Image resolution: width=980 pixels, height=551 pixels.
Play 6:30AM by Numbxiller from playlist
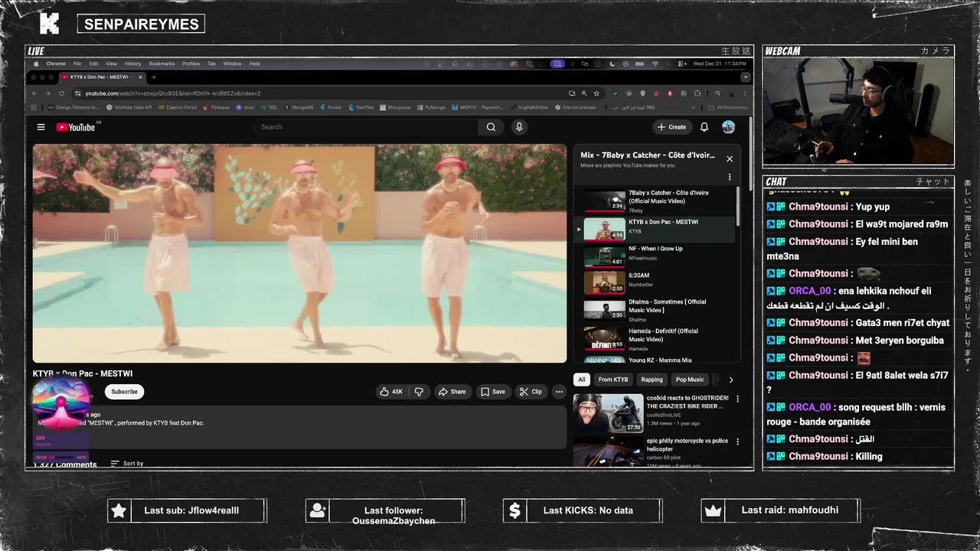[x=655, y=282]
